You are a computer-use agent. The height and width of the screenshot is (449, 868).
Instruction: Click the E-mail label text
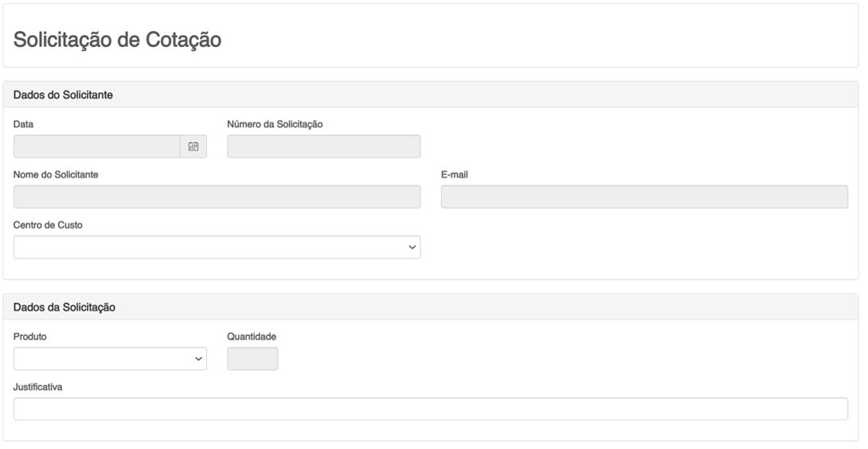pos(454,174)
